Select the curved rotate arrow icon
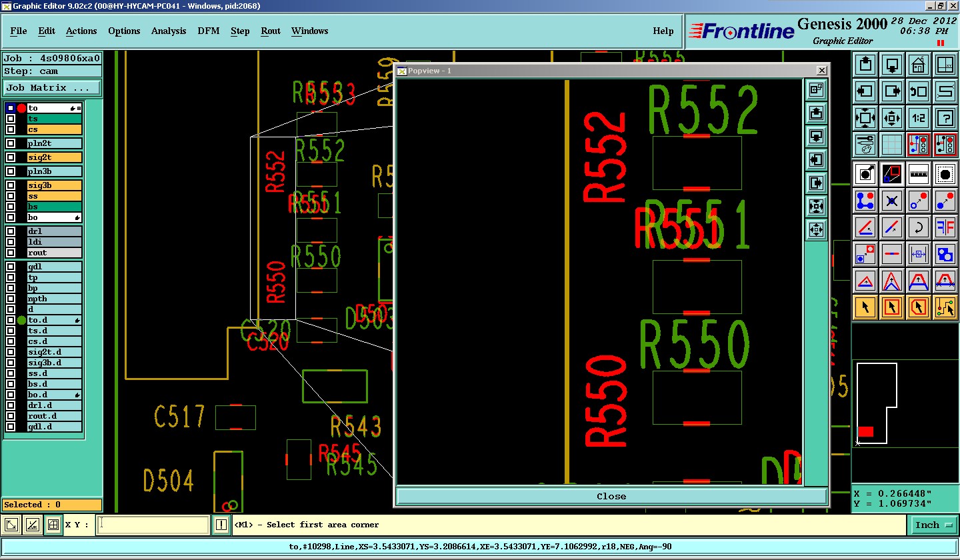 click(x=919, y=227)
